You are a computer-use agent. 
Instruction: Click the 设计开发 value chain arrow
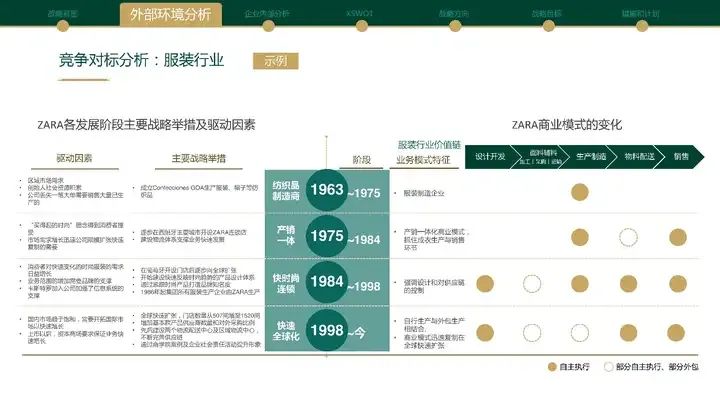pos(490,157)
